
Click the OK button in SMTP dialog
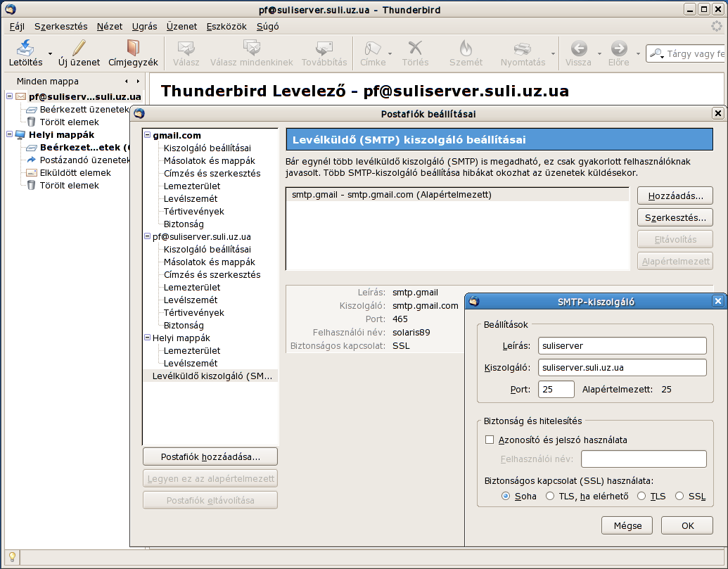point(687,525)
